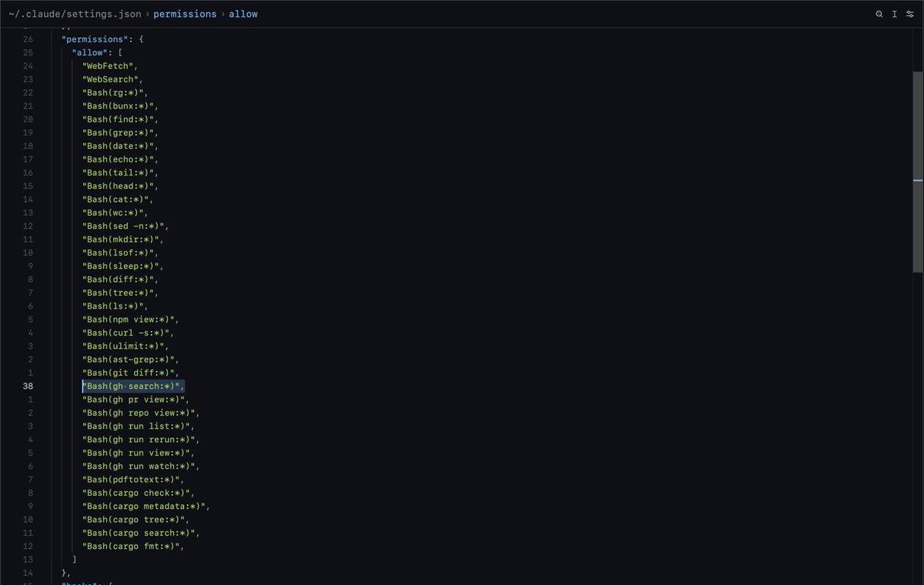Image resolution: width=924 pixels, height=585 pixels.
Task: Click the "Bash(diff:*)" entry
Action: [120, 279]
